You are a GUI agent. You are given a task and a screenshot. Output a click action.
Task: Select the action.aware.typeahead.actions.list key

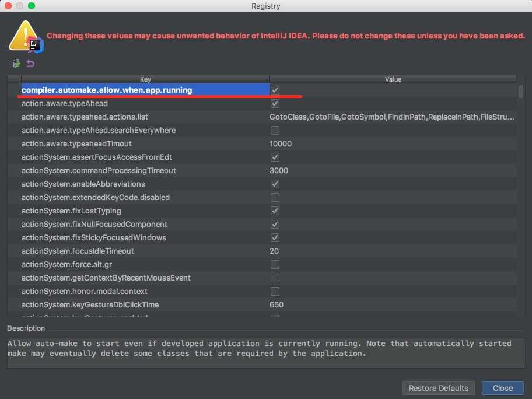point(85,117)
